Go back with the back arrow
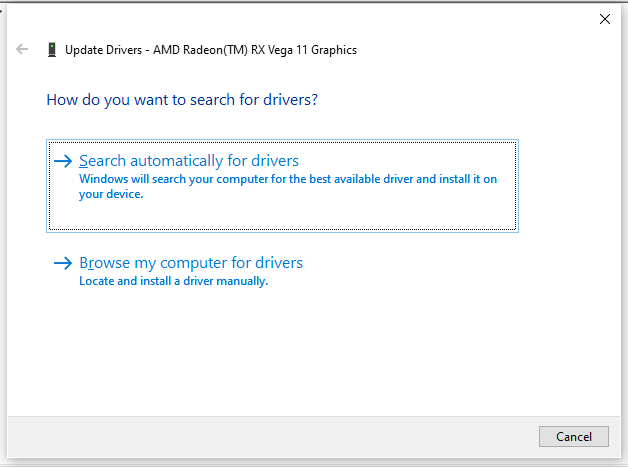628x467 pixels. click(22, 49)
